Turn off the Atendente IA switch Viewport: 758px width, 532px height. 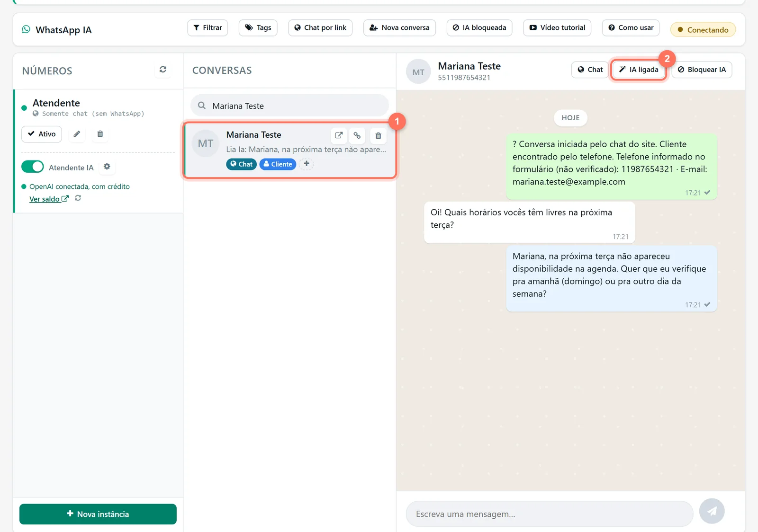(x=33, y=167)
